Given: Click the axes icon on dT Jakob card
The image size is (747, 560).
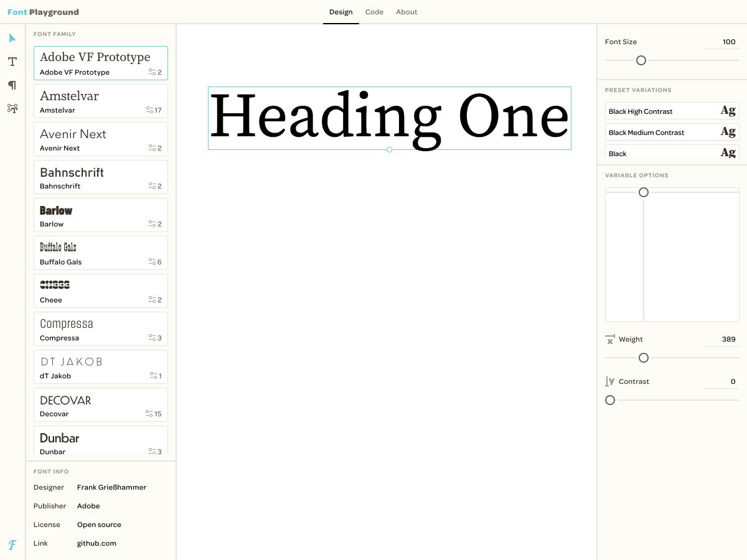Looking at the screenshot, I should [x=153, y=376].
